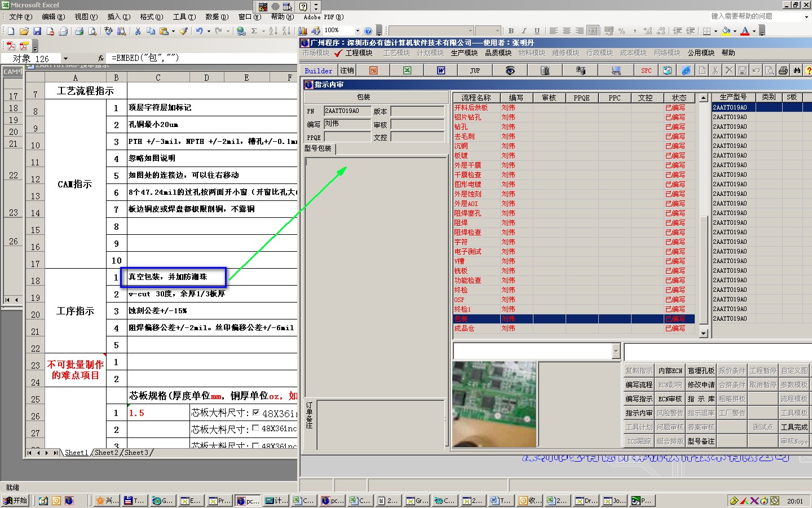Click the process list scrollbar down arrow

click(703, 334)
